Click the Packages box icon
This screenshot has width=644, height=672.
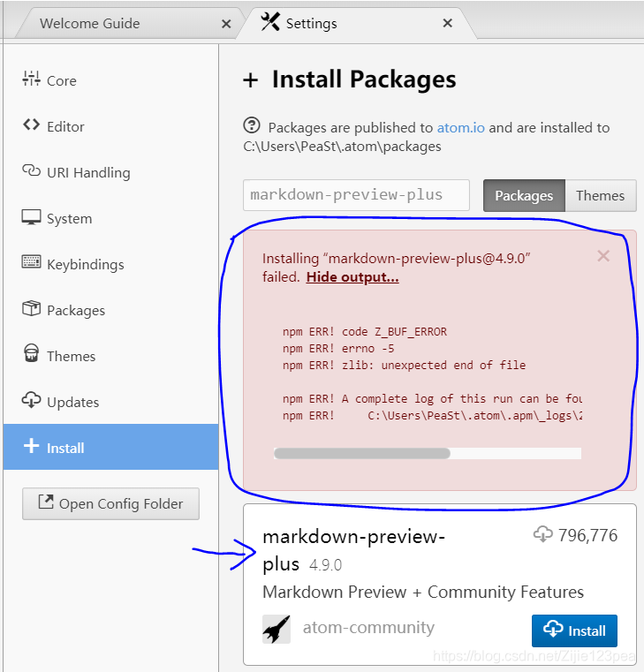click(x=31, y=308)
